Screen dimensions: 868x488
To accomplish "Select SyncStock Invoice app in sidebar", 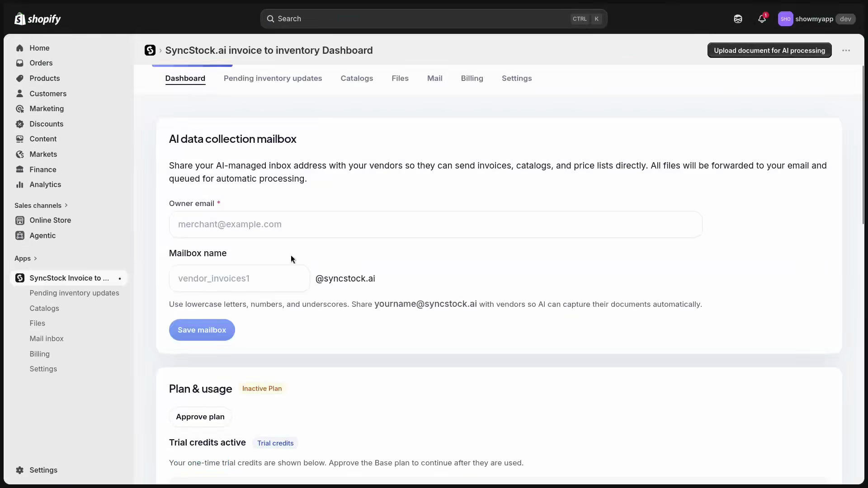I will (69, 278).
